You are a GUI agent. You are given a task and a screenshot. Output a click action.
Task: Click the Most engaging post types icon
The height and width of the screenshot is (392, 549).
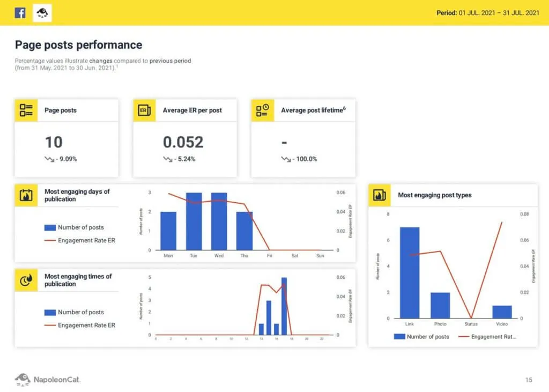click(x=379, y=195)
